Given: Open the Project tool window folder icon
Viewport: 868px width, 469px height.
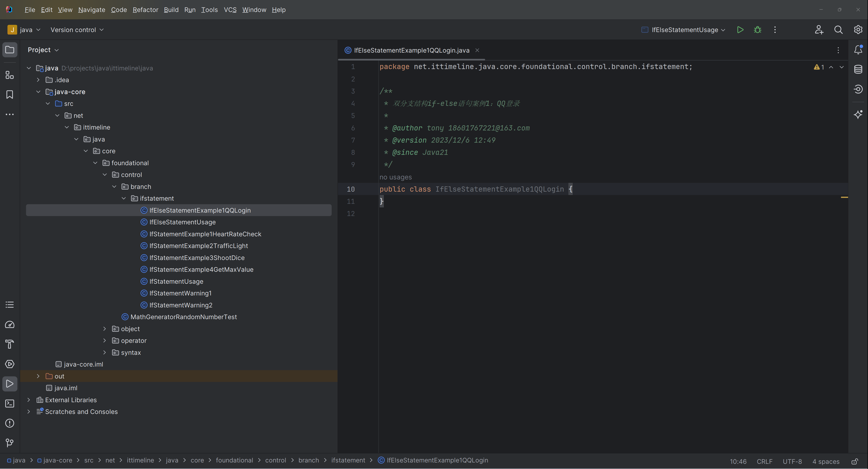Looking at the screenshot, I should pos(10,50).
